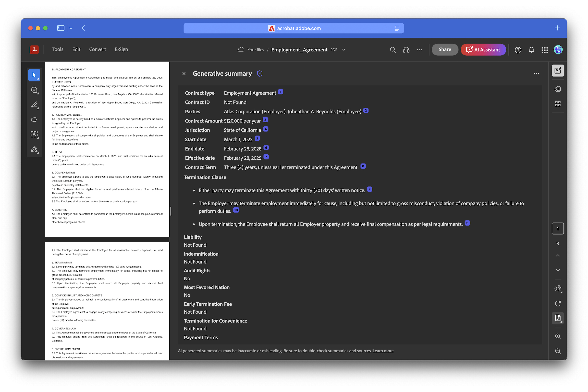Click the page number input field

pyautogui.click(x=558, y=228)
